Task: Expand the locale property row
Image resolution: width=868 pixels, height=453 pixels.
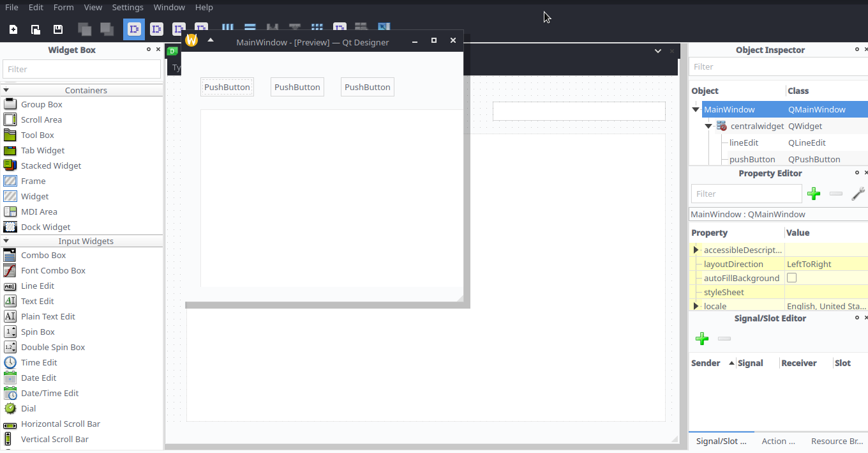Action: click(696, 306)
